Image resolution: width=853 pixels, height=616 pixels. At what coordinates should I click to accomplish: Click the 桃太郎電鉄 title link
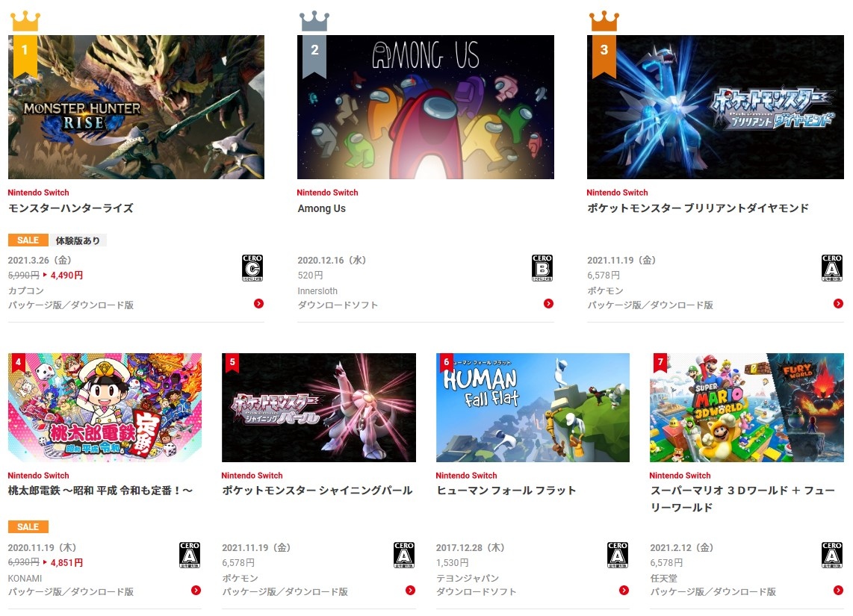[x=101, y=491]
